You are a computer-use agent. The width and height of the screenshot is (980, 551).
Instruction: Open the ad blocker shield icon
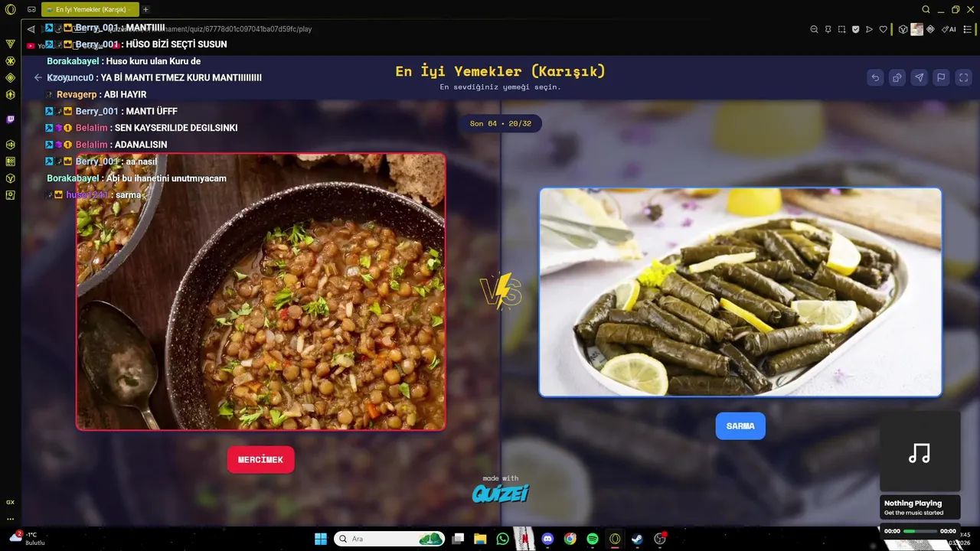click(x=855, y=29)
